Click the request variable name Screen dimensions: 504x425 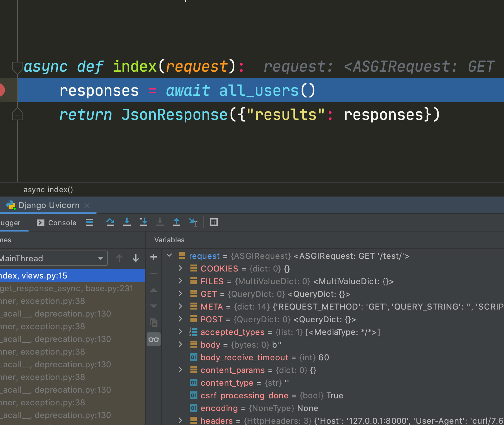(204, 256)
